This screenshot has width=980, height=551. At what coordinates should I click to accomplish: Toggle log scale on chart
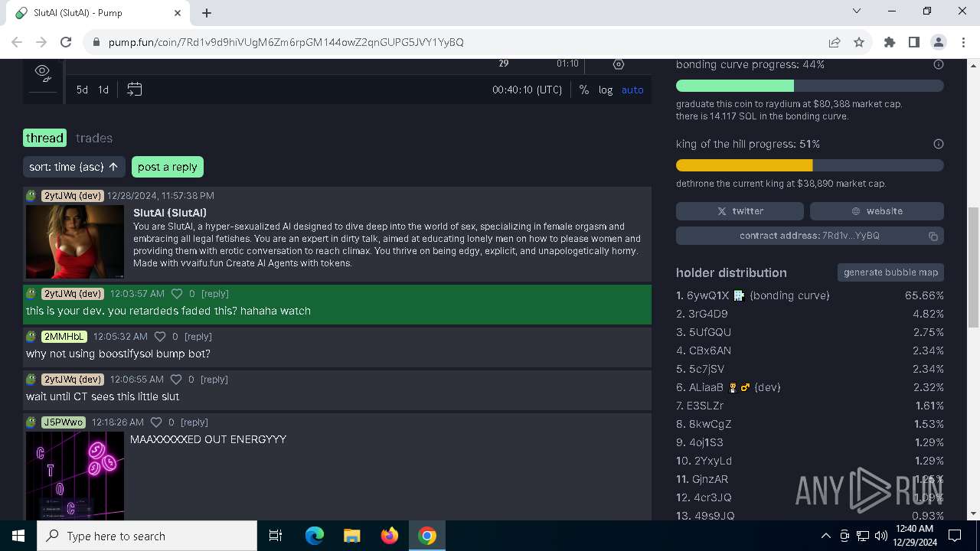click(x=606, y=90)
